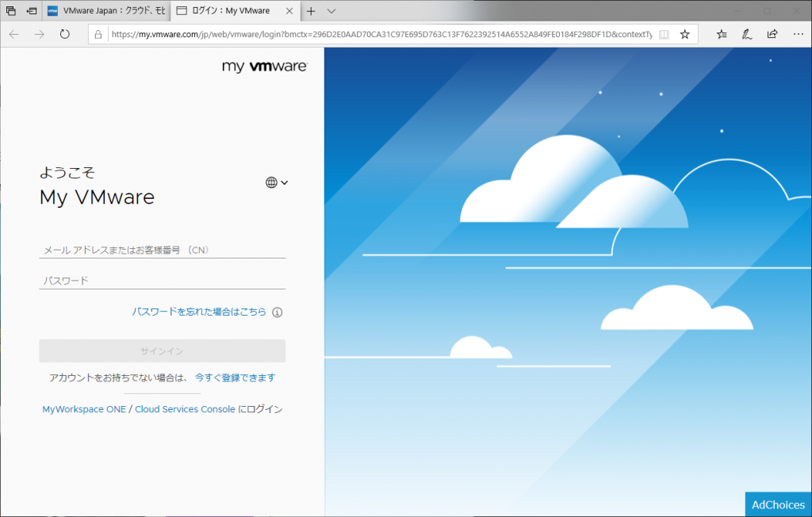Click the add notes pen icon
812x517 pixels.
pos(747,35)
